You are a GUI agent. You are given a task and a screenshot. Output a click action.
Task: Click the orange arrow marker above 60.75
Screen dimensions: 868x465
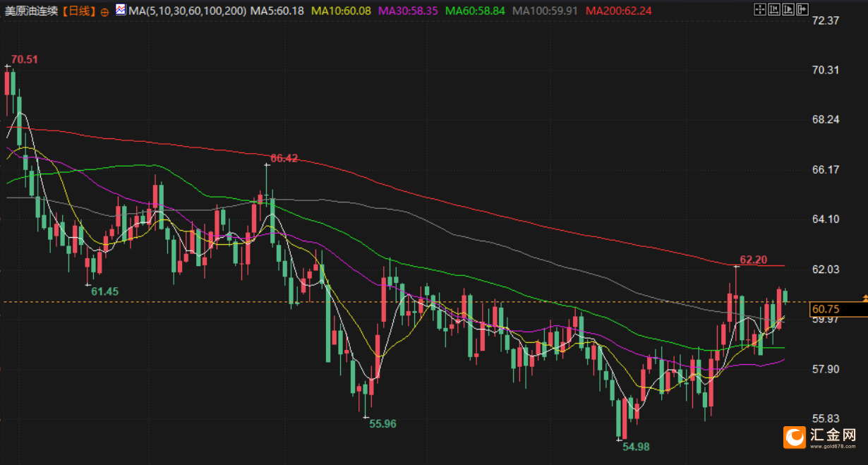(864, 299)
